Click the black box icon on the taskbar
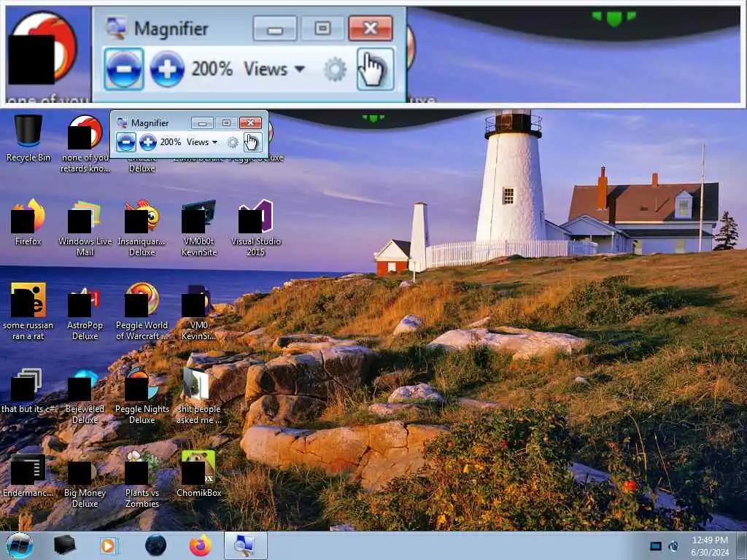This screenshot has height=560, width=747. 64,545
